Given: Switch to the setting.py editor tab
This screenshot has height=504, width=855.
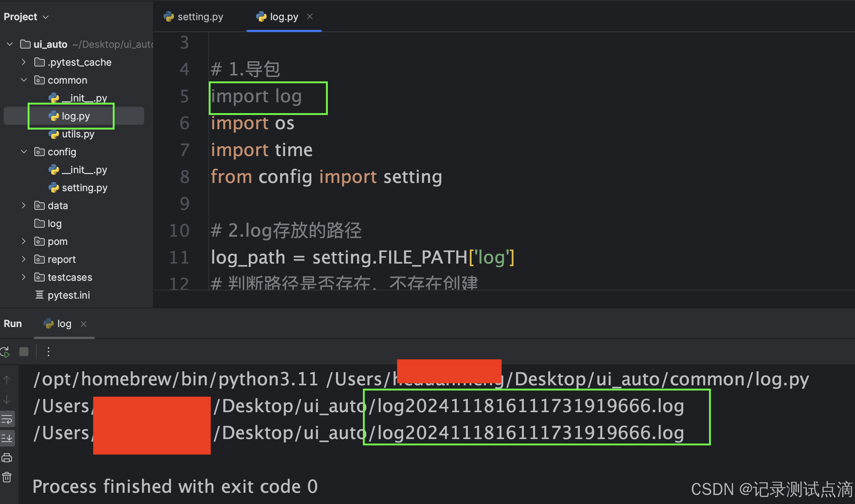Looking at the screenshot, I should [x=200, y=16].
